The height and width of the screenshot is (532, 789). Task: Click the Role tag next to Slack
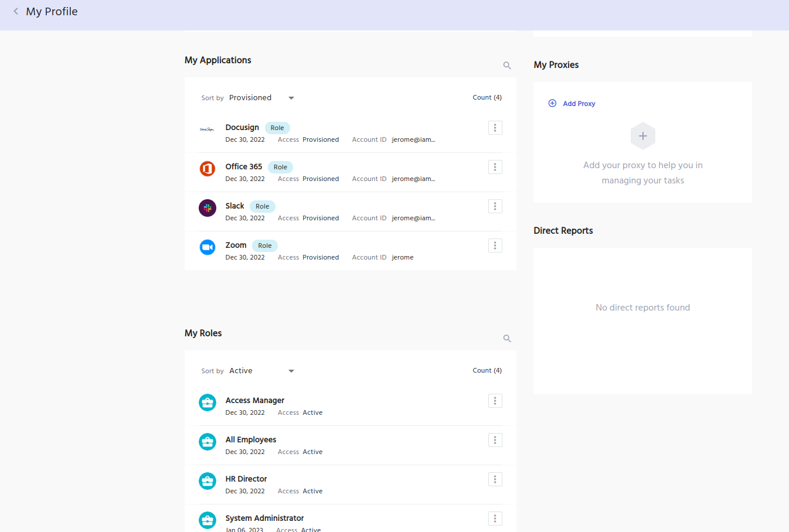tap(262, 206)
